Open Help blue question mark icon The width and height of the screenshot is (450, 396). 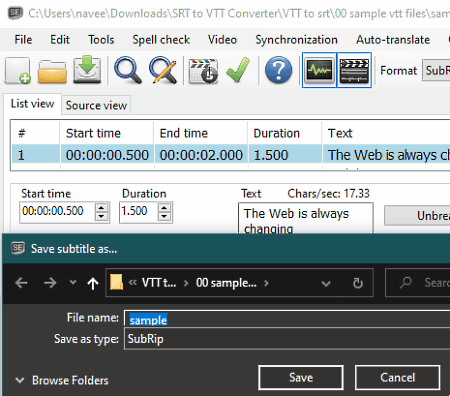tap(278, 70)
